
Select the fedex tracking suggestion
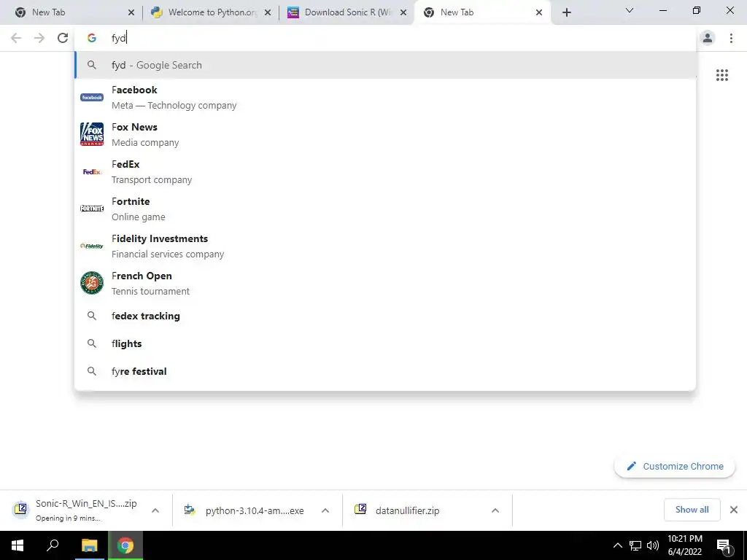385,316
